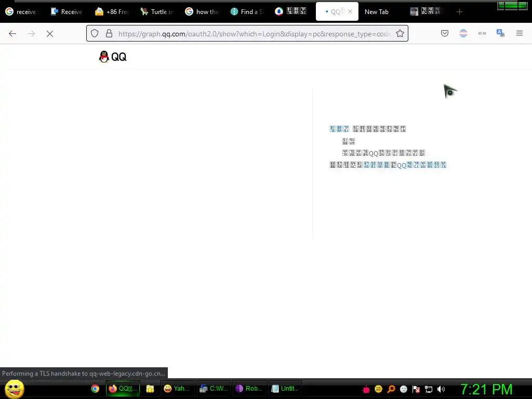Switch to the last tab with photo favicon

(427, 12)
